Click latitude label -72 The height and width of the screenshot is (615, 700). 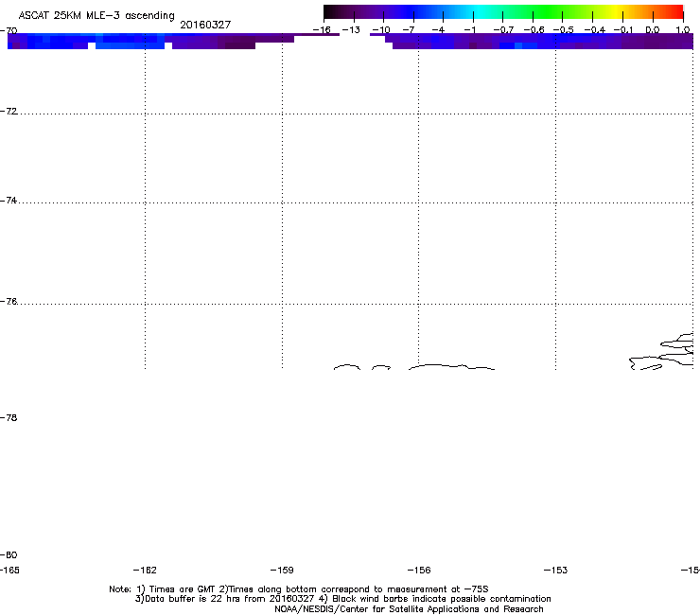(x=9, y=111)
